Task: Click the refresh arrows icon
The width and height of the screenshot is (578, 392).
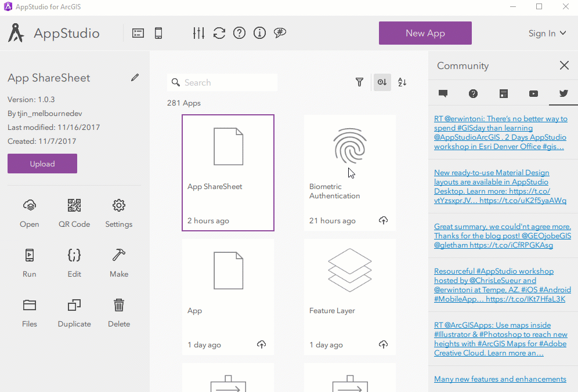Action: 219,33
